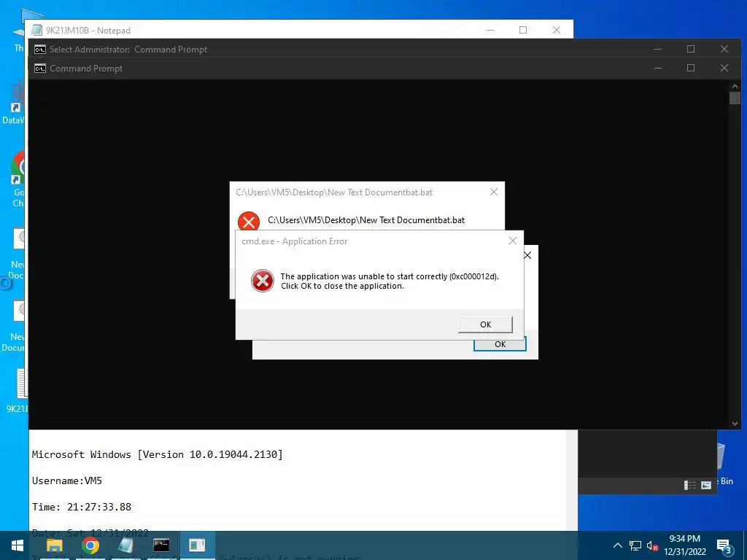
Task: Click the 9K21JM10B - Notepad title bar text
Action: pos(88,31)
